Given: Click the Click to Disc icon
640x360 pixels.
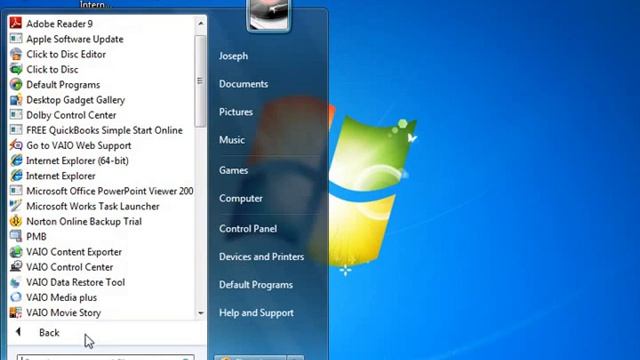Looking at the screenshot, I should coord(16,69).
